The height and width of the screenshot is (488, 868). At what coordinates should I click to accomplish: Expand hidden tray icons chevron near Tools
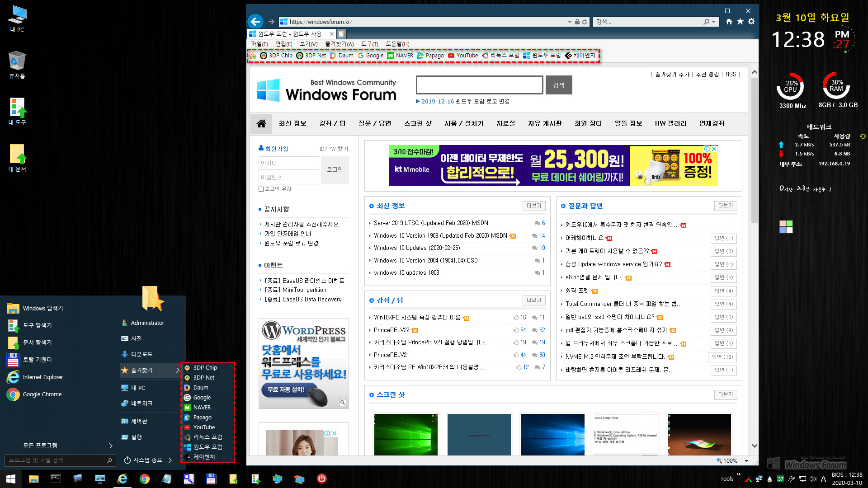tap(739, 474)
